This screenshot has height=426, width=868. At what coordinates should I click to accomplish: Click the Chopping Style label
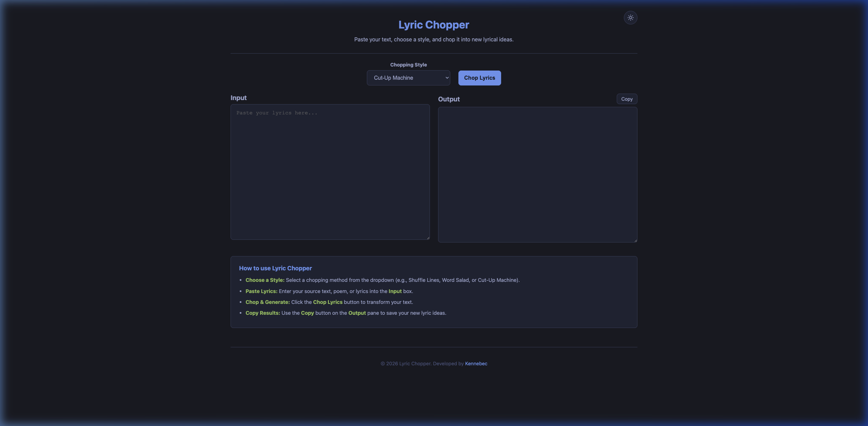pyautogui.click(x=408, y=65)
